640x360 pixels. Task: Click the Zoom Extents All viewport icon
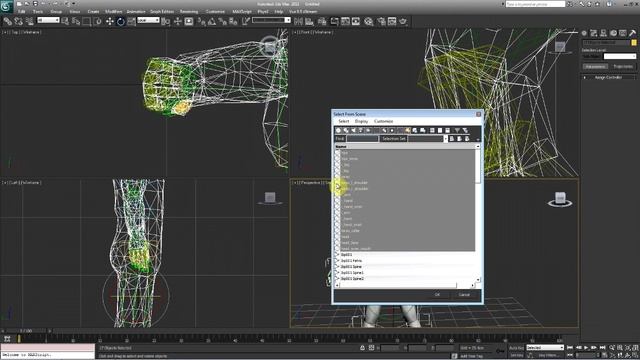[x=635, y=347]
